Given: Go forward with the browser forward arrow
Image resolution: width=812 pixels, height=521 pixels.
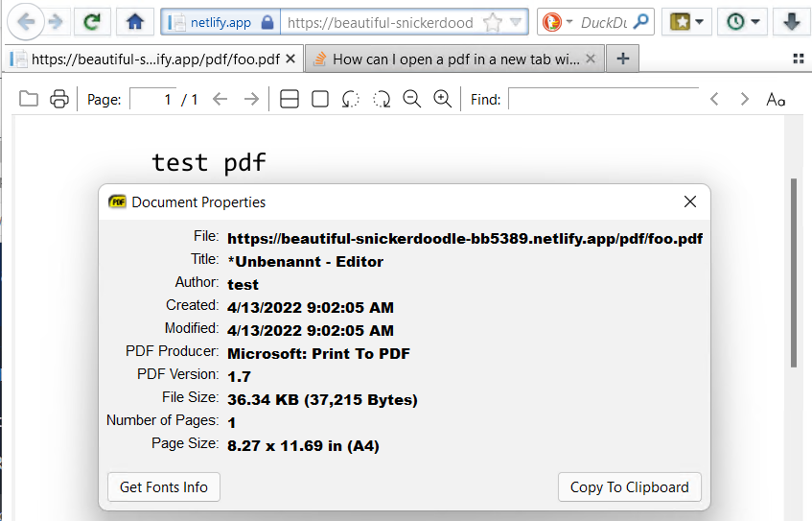Looking at the screenshot, I should pos(56,22).
